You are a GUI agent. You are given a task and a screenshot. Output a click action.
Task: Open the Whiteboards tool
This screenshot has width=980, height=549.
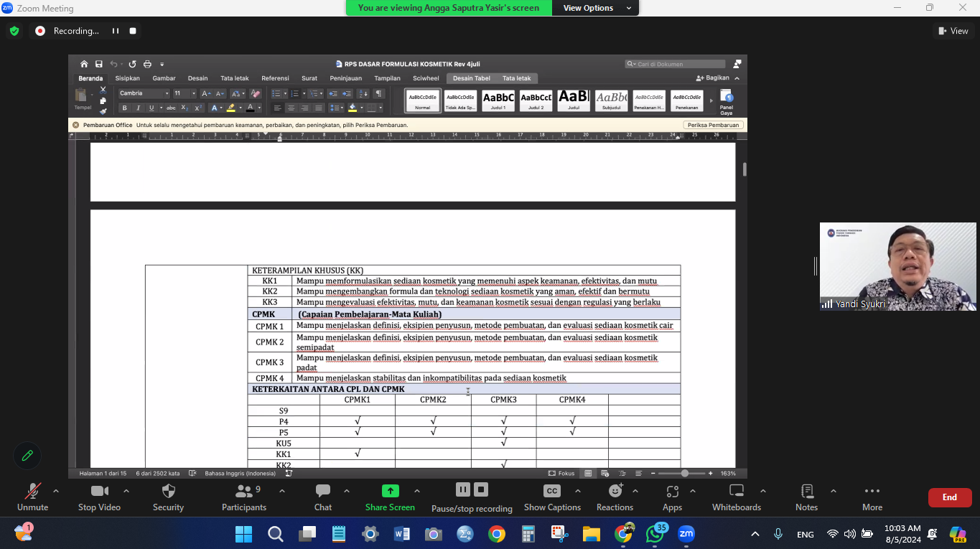tap(736, 492)
